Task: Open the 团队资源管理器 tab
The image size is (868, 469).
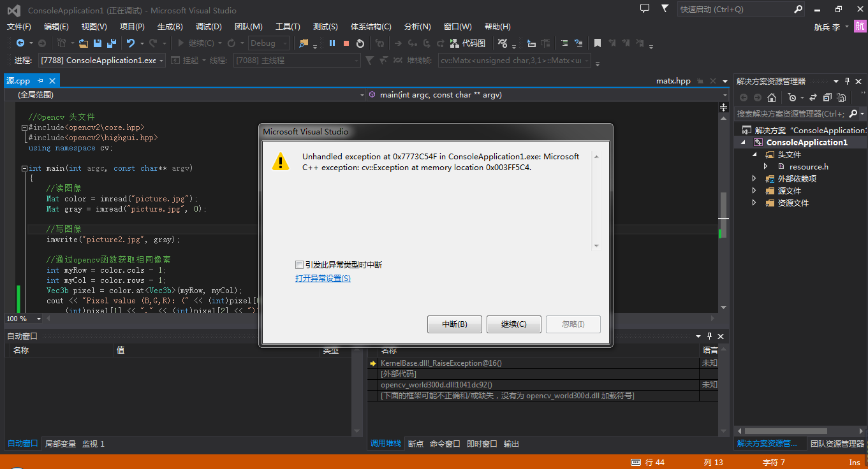Action: coord(836,444)
